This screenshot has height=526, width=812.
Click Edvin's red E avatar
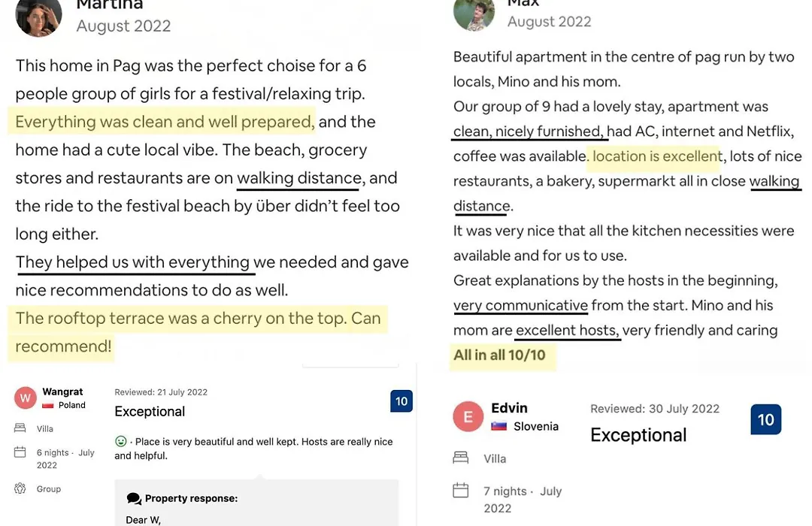tap(468, 417)
